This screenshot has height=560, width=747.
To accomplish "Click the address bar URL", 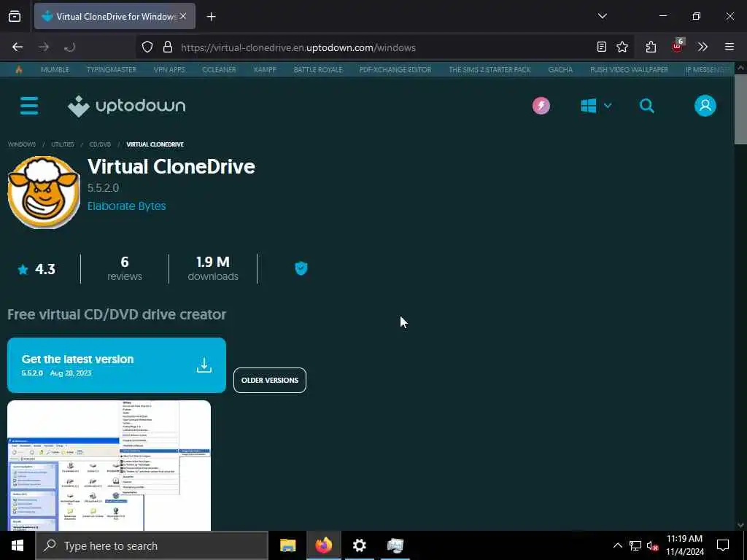I will click(298, 47).
